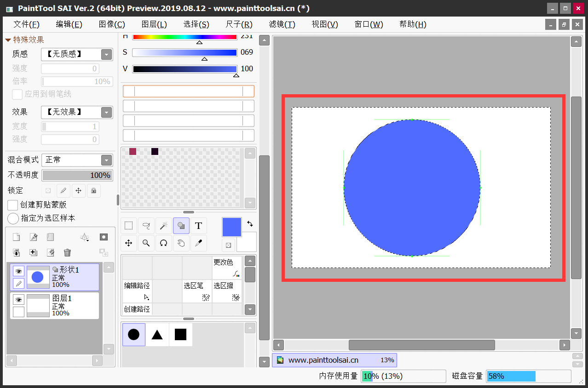Click the transfer down layer icon
Image resolution: width=588 pixels, height=388 pixels.
click(16, 252)
